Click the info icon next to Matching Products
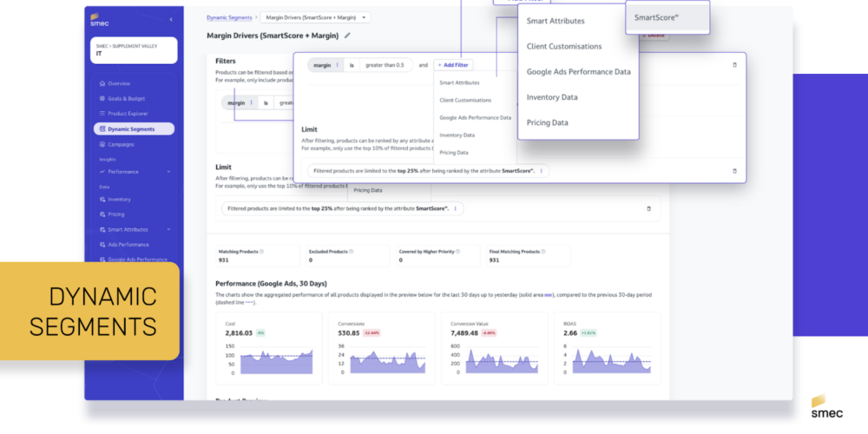Viewport: 868px width, 434px height. [x=262, y=252]
